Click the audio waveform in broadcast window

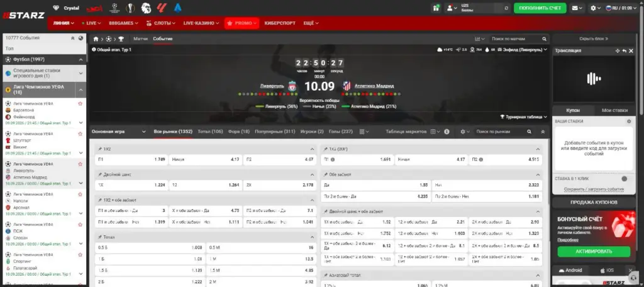point(594,79)
